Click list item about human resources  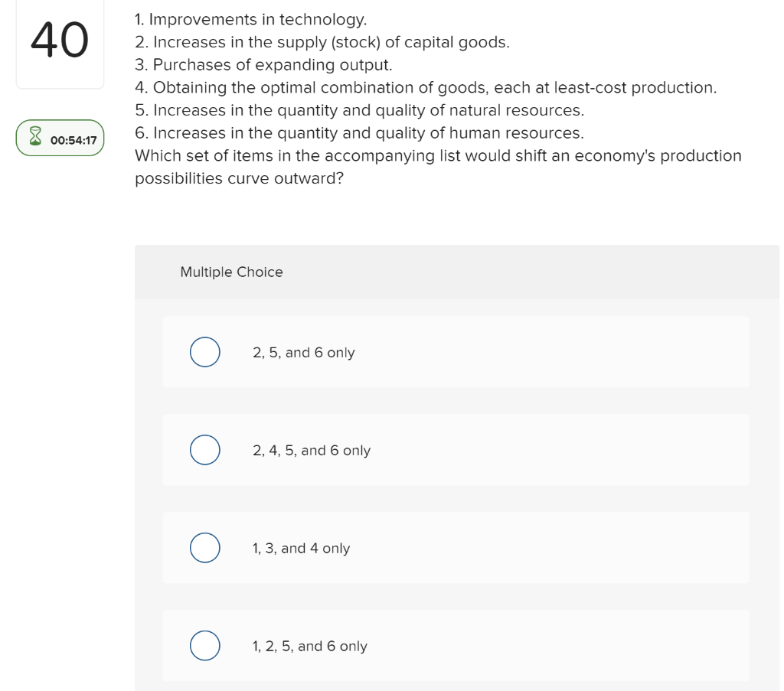pyautogui.click(x=359, y=133)
